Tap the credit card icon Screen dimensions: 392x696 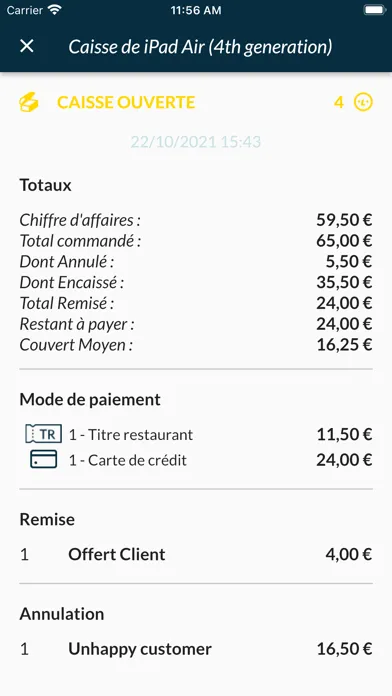click(x=44, y=459)
